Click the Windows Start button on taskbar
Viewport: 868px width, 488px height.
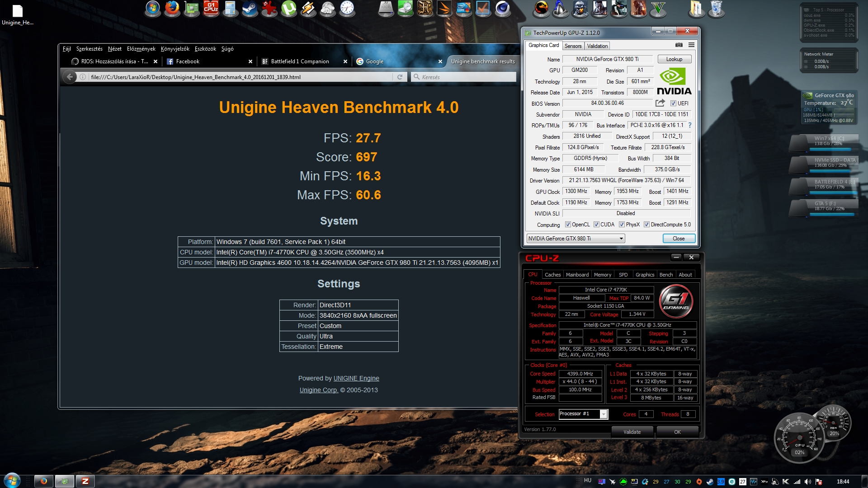coord(12,481)
